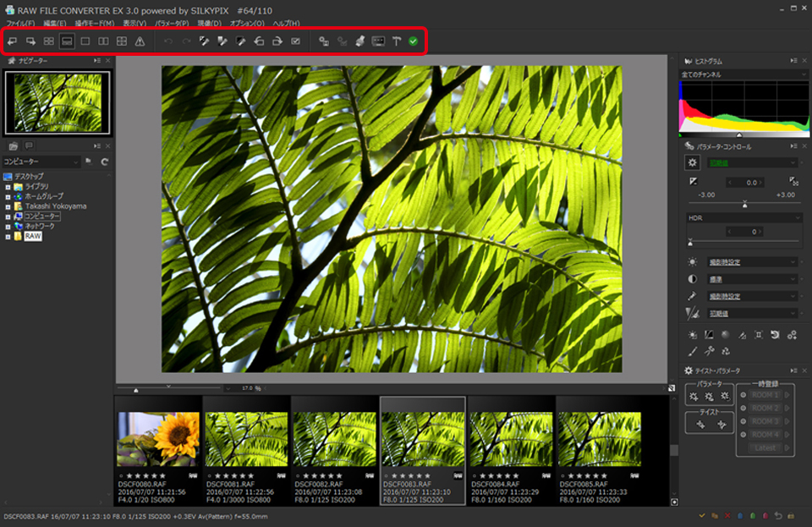This screenshot has width=812, height=527.
Task: Click the rotate right icon in toolbar
Action: point(277,41)
